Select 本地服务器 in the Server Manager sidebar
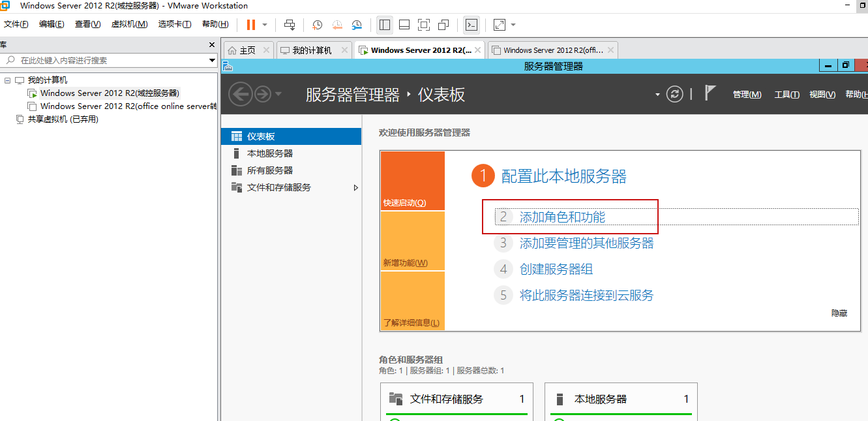 pos(291,153)
